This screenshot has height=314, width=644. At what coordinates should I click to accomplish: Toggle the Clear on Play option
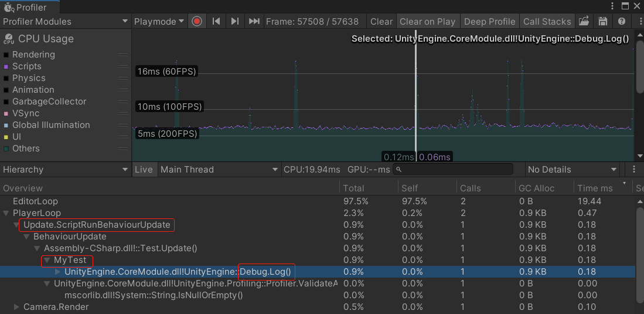tap(427, 21)
